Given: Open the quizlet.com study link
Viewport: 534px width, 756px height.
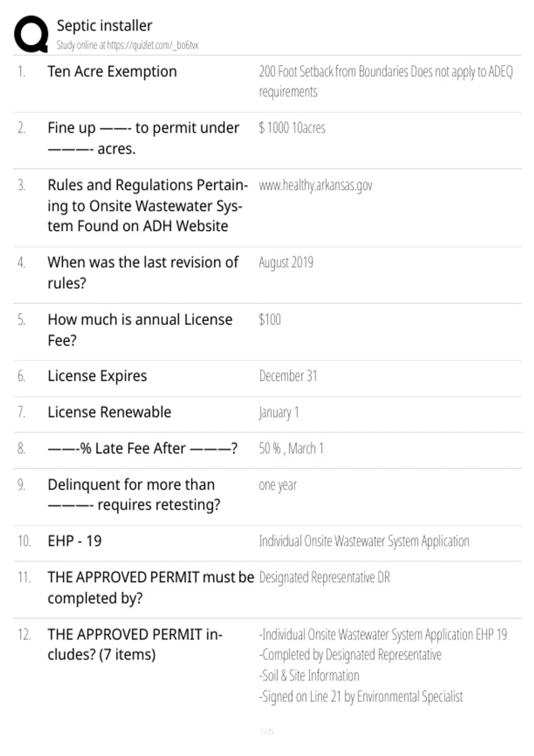Looking at the screenshot, I should tap(127, 45).
